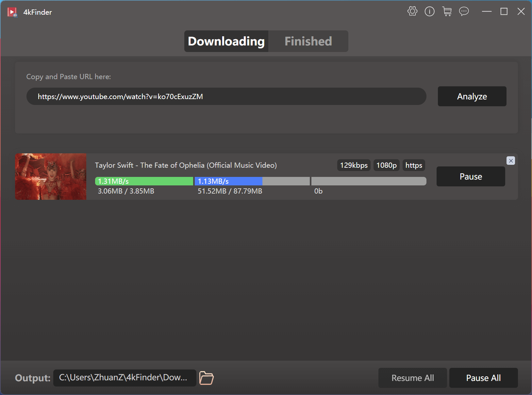The width and height of the screenshot is (532, 395).
Task: Click the green audio progress bar
Action: 144,181
